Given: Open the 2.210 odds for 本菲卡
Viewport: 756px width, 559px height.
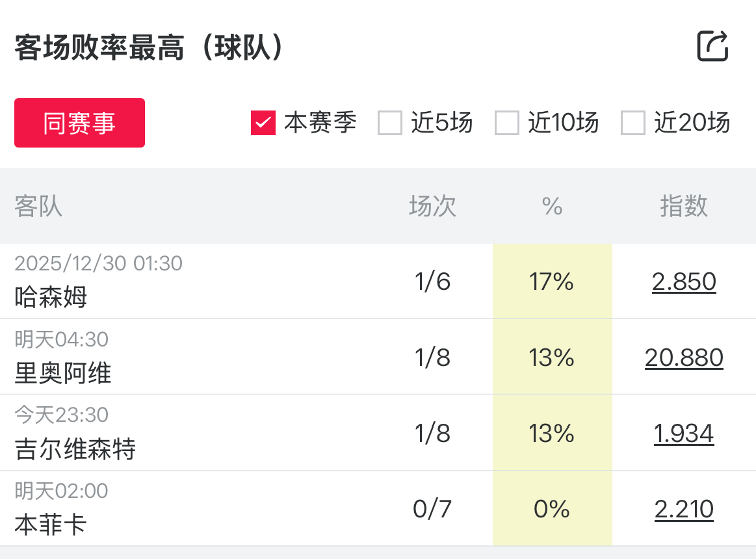Looking at the screenshot, I should pyautogui.click(x=684, y=509).
